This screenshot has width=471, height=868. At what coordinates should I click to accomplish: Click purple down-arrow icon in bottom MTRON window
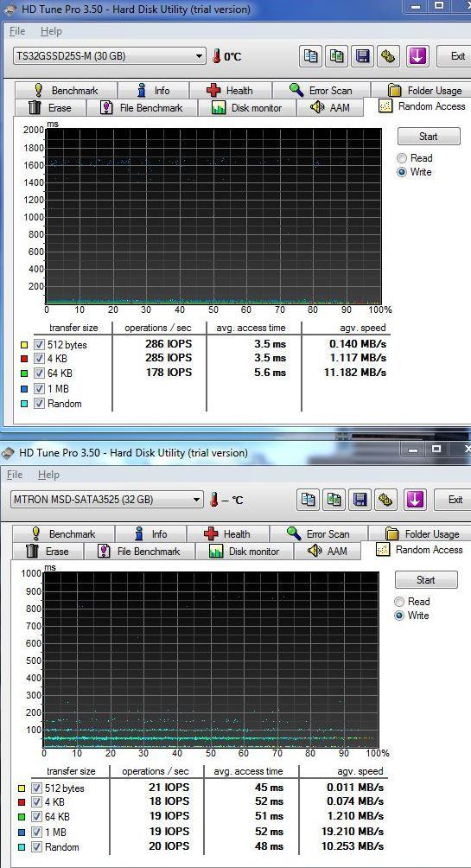point(416,500)
